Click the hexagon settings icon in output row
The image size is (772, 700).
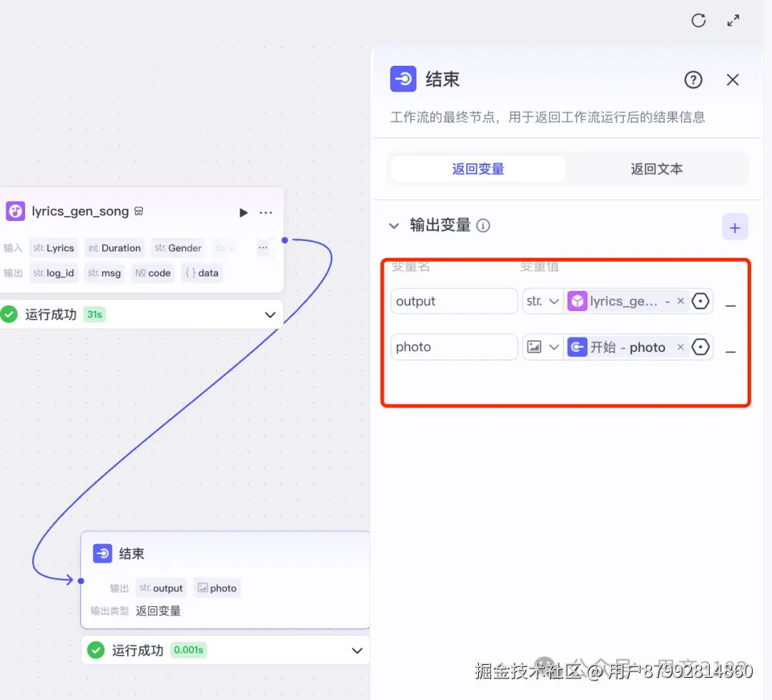[x=700, y=301]
